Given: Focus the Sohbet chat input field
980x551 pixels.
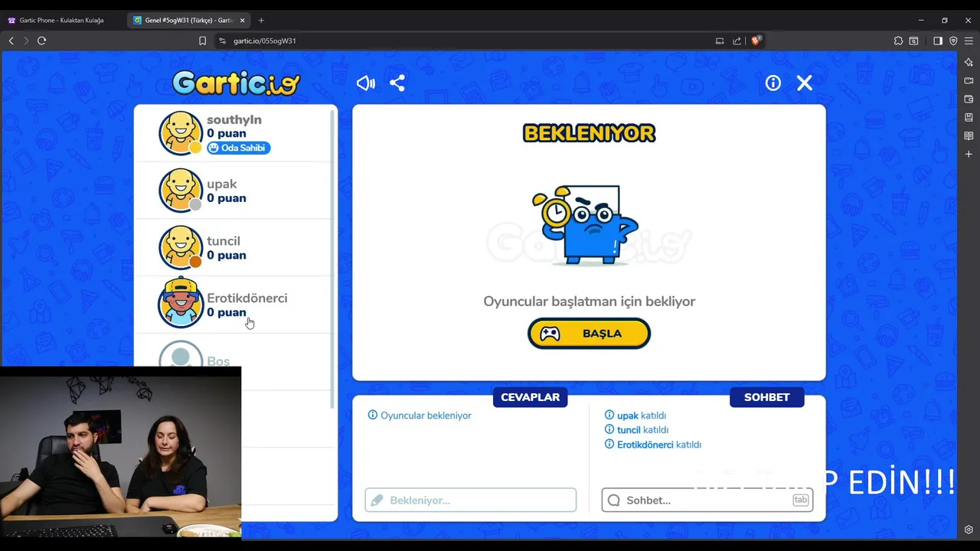Looking at the screenshot, I should click(x=707, y=500).
